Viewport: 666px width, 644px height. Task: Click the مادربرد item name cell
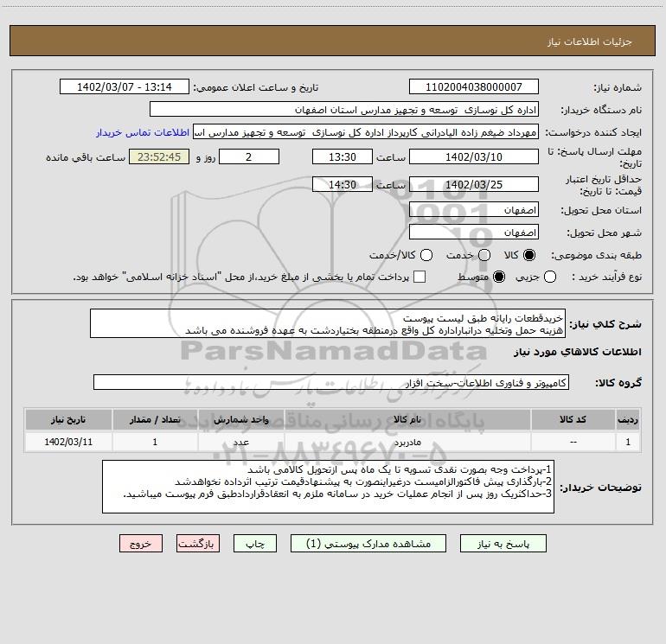tap(407, 442)
